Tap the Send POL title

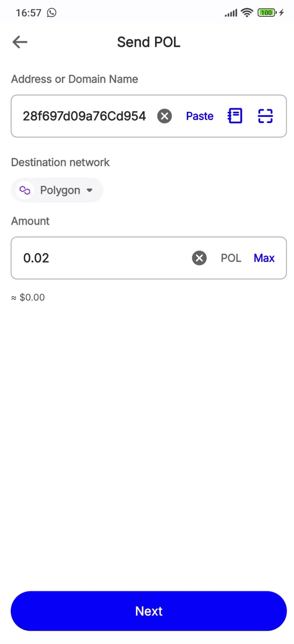[x=149, y=42]
